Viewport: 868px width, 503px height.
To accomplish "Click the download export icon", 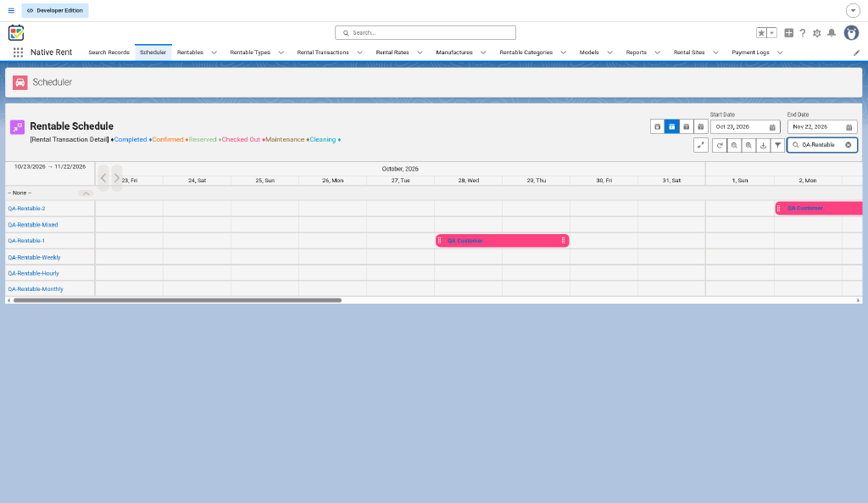I will point(764,145).
